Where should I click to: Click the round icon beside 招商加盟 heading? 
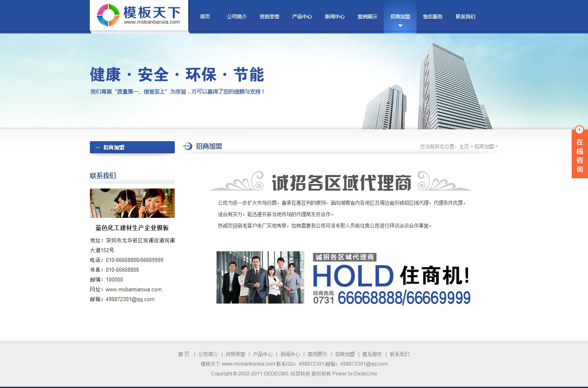187,146
